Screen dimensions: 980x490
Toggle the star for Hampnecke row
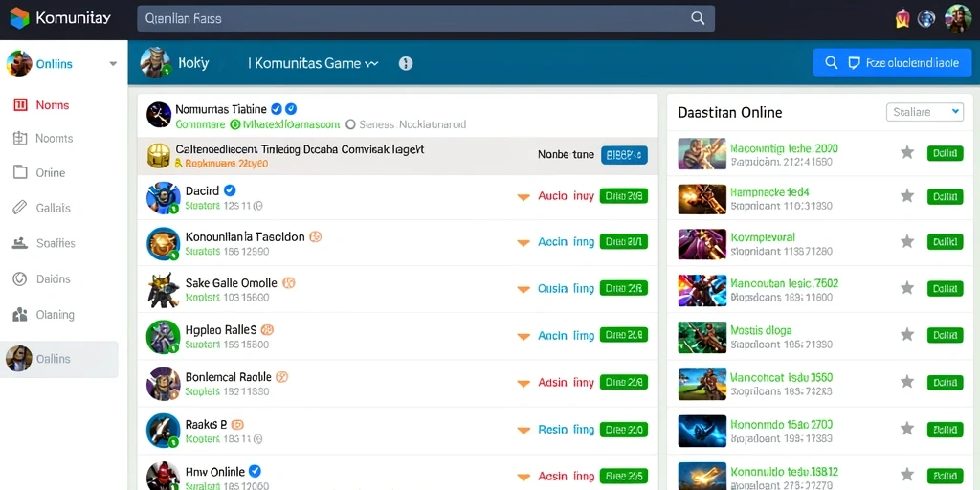point(907,196)
